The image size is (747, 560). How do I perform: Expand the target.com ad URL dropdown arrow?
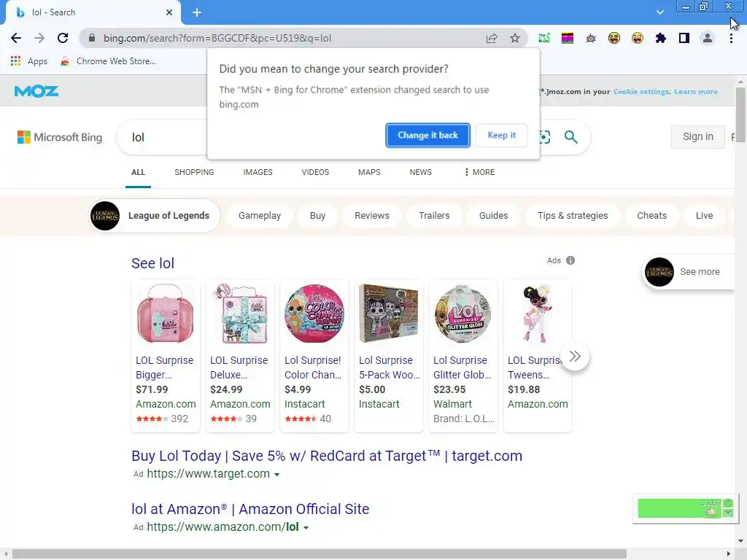click(276, 474)
